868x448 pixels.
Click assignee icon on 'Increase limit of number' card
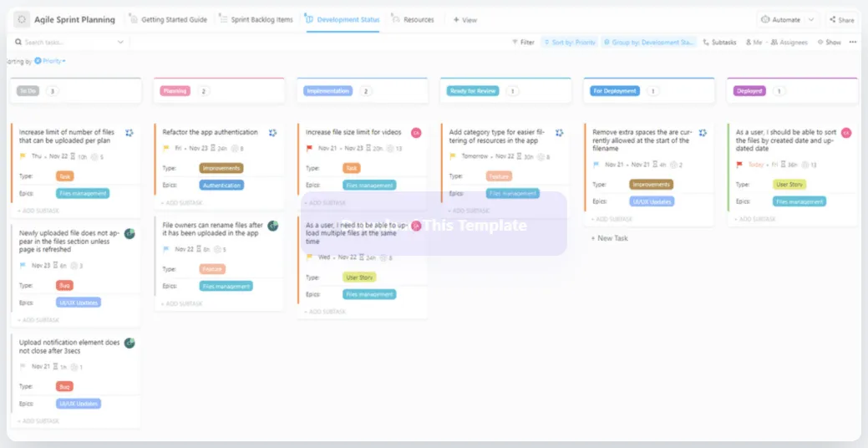pyautogui.click(x=129, y=133)
